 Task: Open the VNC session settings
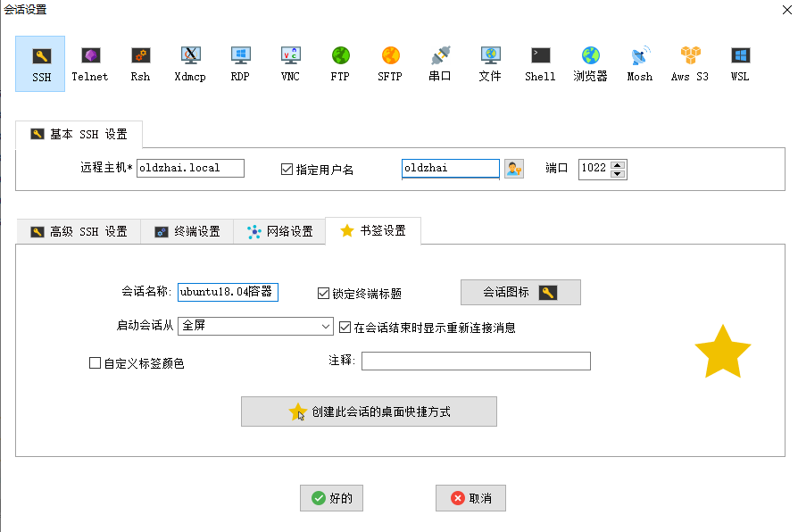tap(289, 62)
